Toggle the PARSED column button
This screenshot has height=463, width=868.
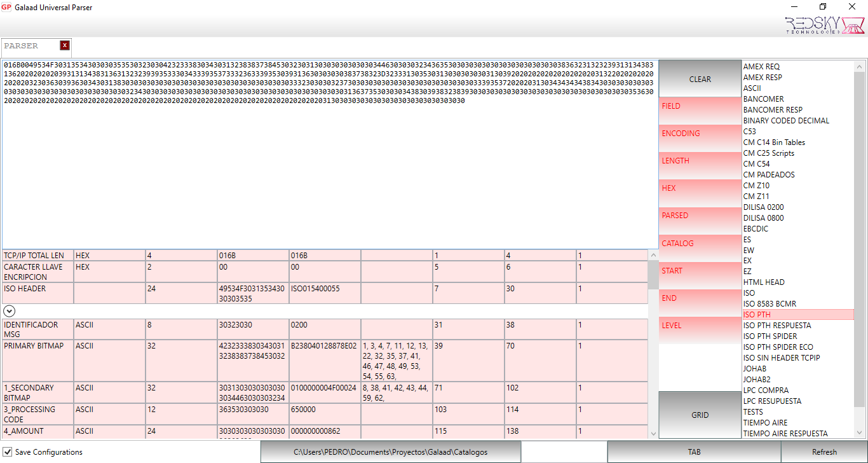click(x=700, y=219)
